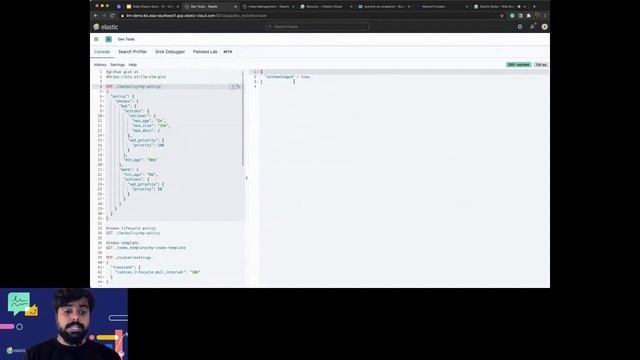Open the newsfeed notifications icon
Viewport: 640px width, 360px height.
532,27
